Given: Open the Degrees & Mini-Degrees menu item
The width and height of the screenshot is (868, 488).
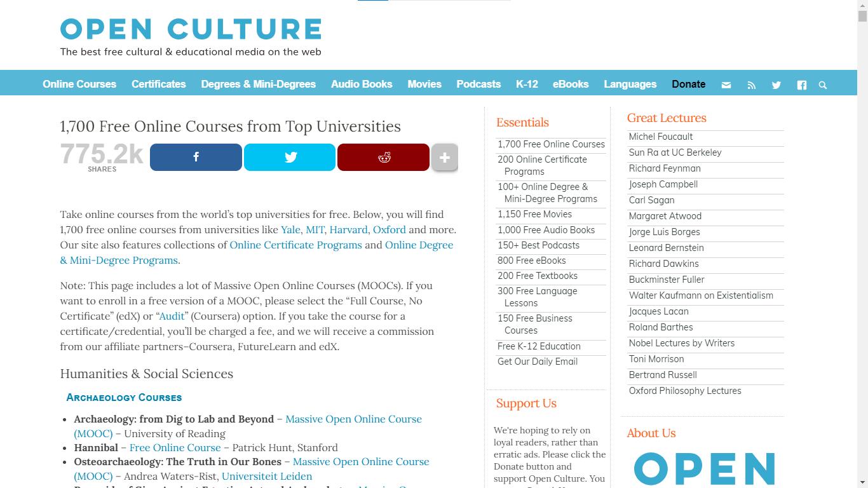Looking at the screenshot, I should (x=259, y=84).
